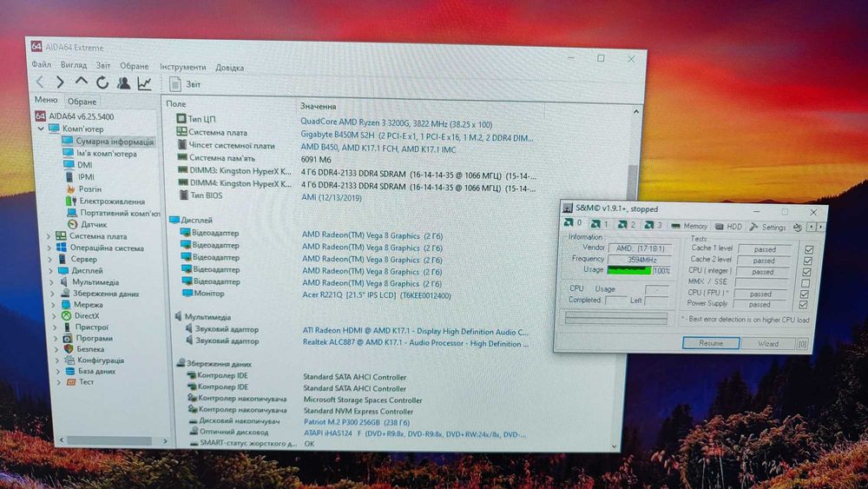Screen dimensions: 868x489
Task: Collapse the Комп'ютер tree node
Action: tap(42, 129)
